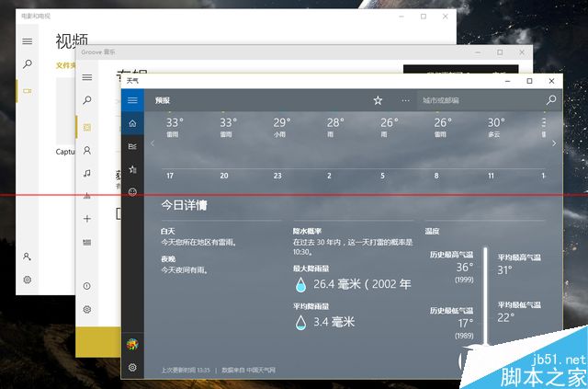The image size is (588, 389).
Task: Show later hourly forecast with right arrow
Action: (x=554, y=143)
